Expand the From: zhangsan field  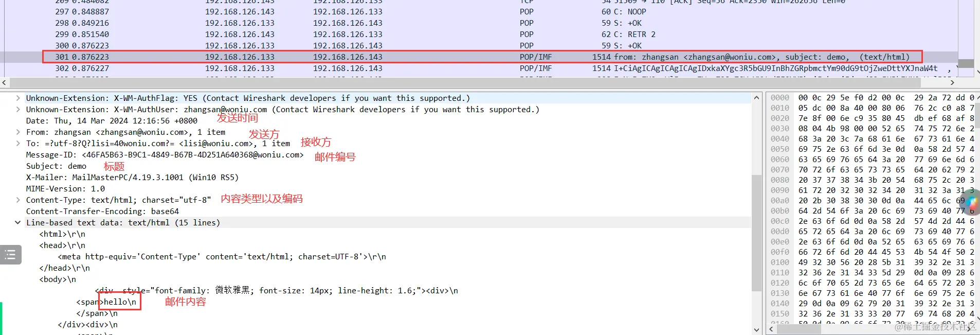tap(18, 132)
